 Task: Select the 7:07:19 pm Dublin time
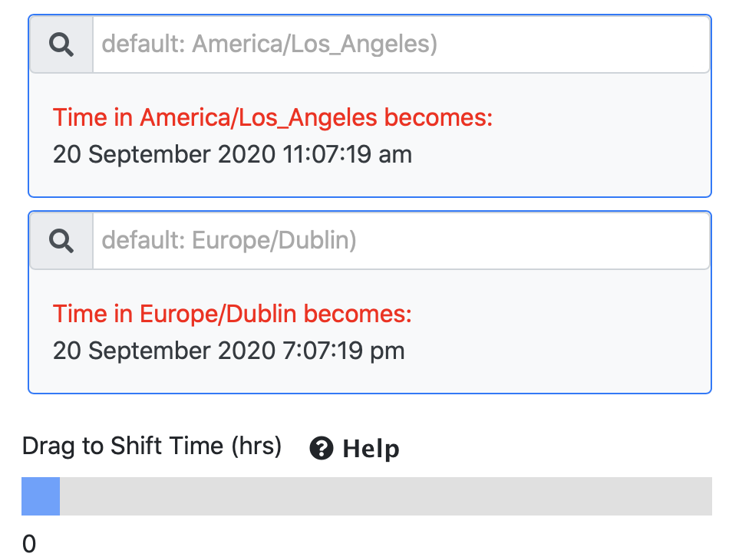point(343,351)
